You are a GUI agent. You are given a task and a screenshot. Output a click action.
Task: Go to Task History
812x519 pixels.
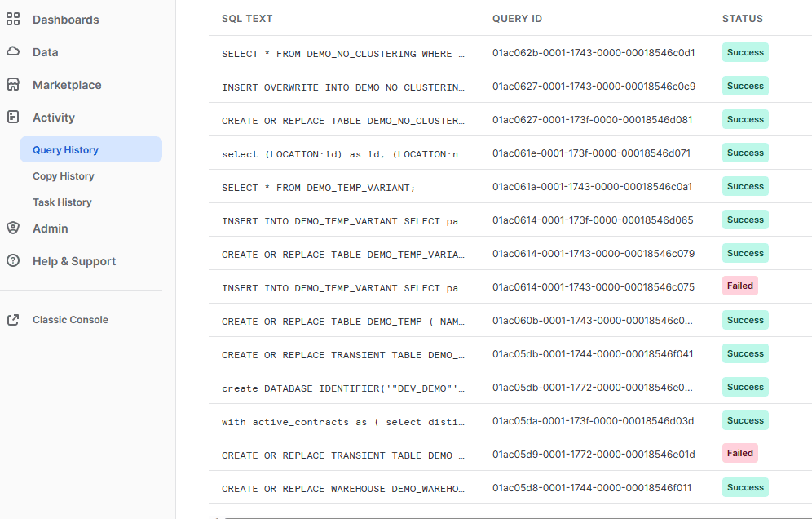click(62, 202)
